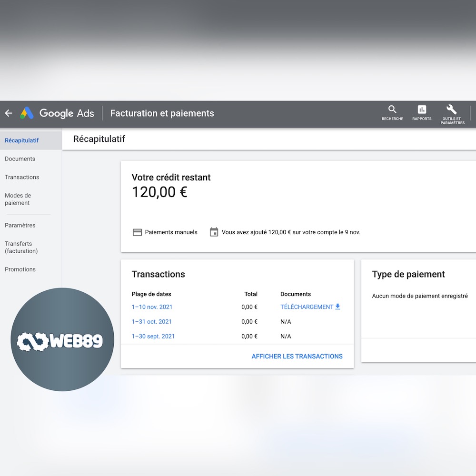Click the WEB89 circular logo

(62, 339)
